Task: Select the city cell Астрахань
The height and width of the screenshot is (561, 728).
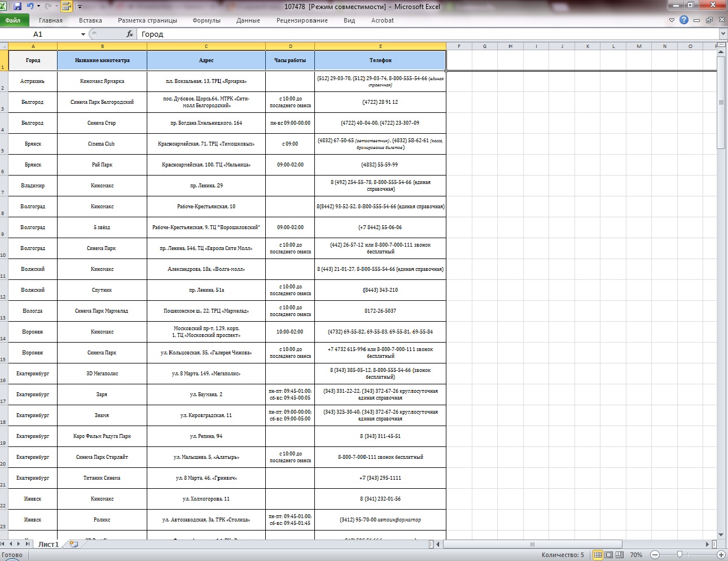Action: click(33, 81)
